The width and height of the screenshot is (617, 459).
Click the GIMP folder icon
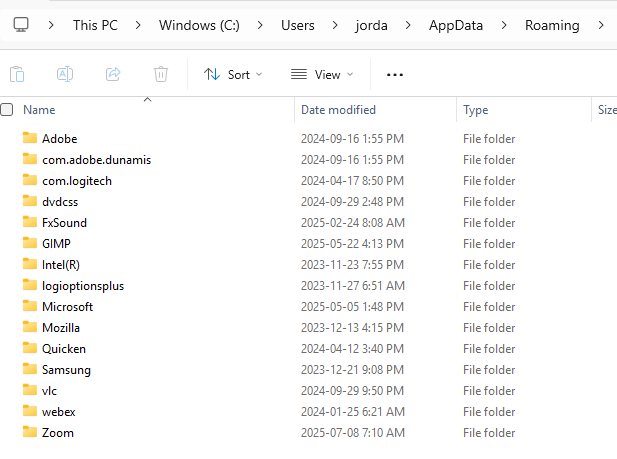tap(29, 243)
